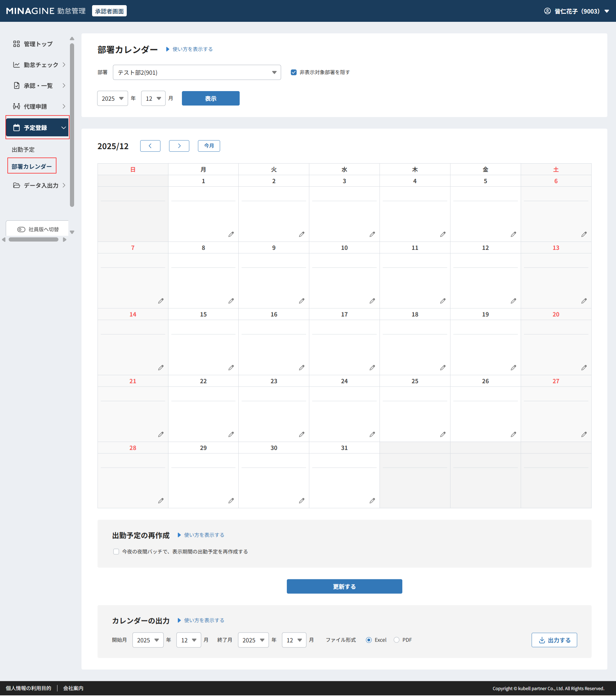This screenshot has width=616, height=697.
Task: Toggle 社員版へ切替 switch
Action: [x=21, y=229]
